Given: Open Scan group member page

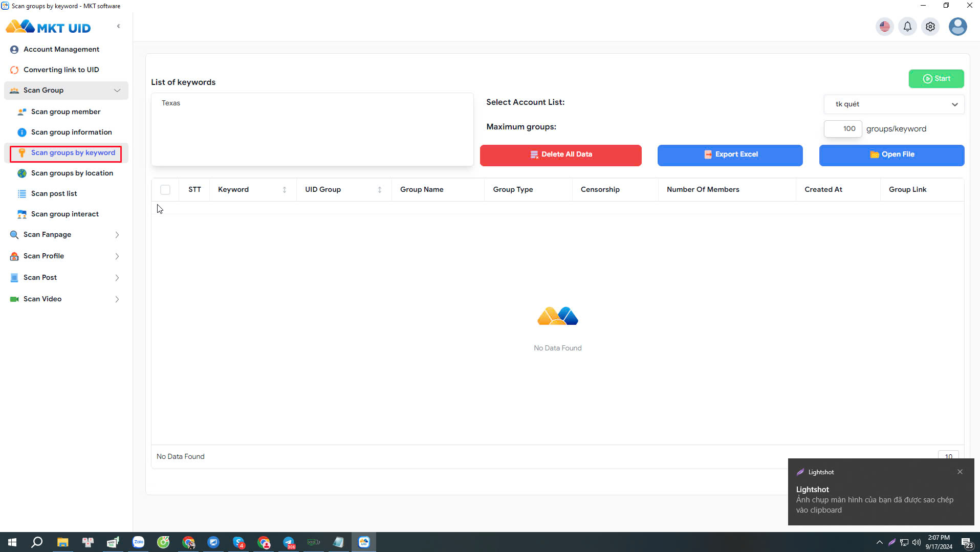Looking at the screenshot, I should [x=66, y=112].
